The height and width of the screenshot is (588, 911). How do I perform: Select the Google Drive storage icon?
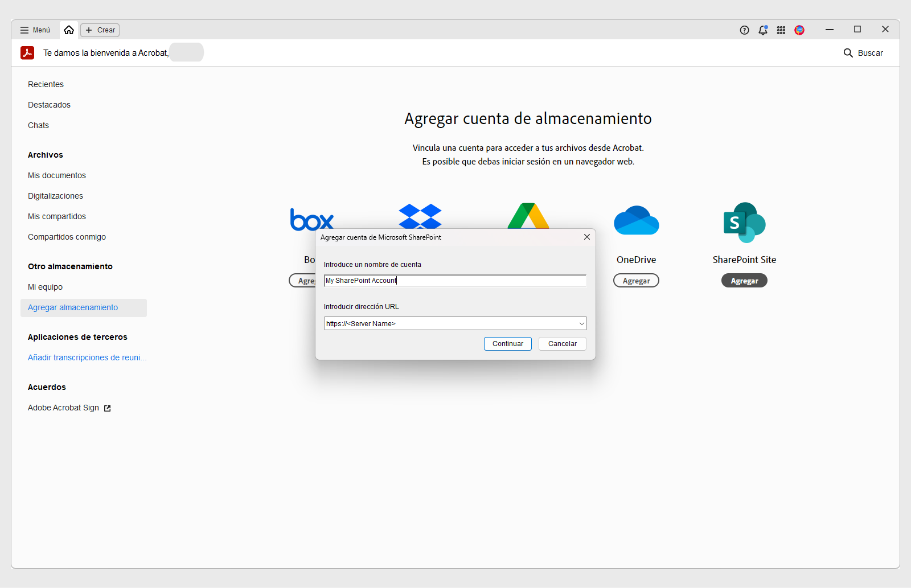(x=528, y=216)
